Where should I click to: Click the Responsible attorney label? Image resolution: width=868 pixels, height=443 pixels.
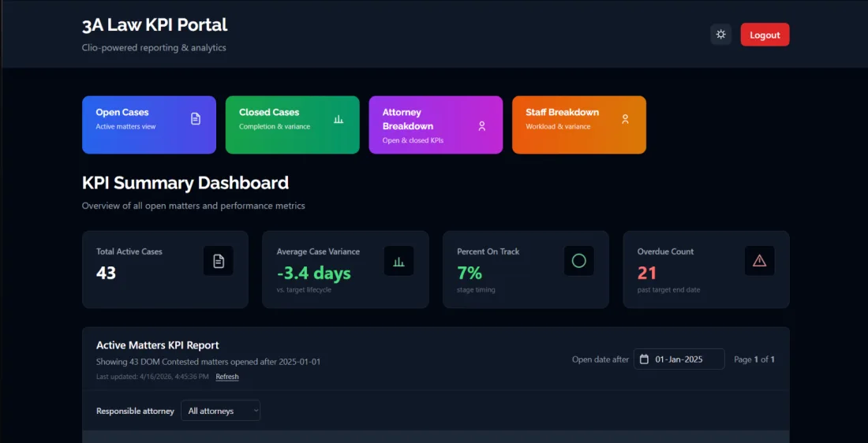(135, 411)
